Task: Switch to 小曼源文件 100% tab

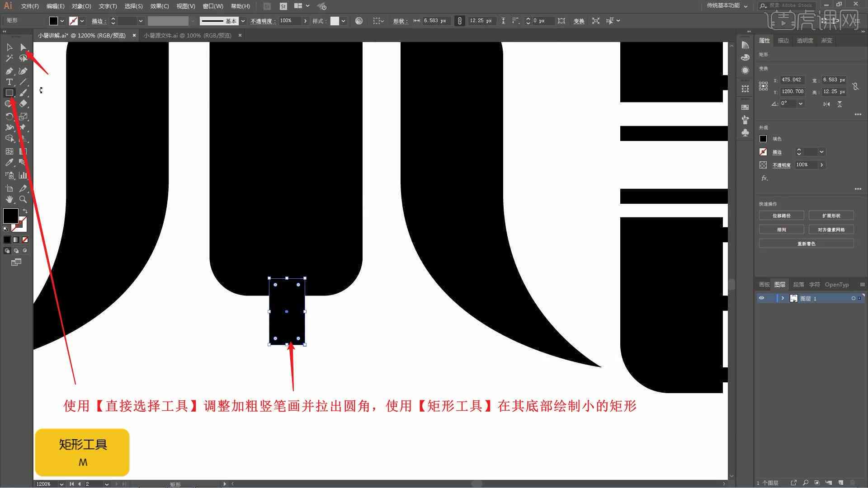Action: [x=188, y=35]
